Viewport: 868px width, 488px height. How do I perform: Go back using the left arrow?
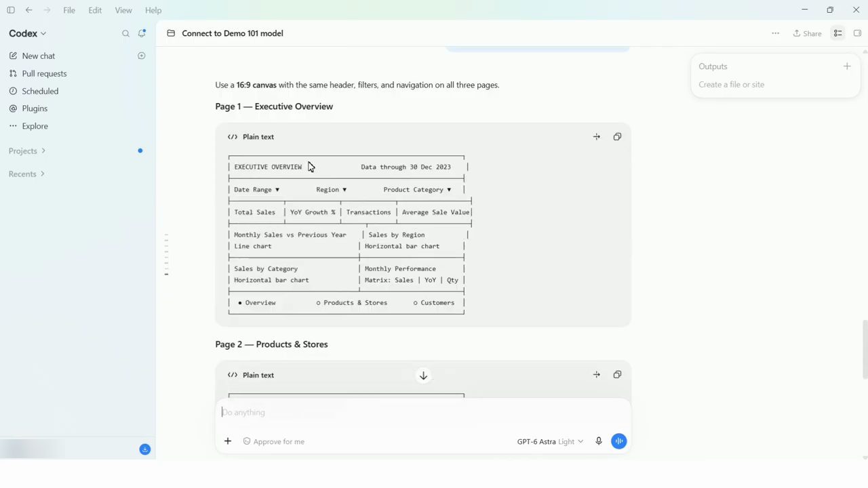(28, 10)
